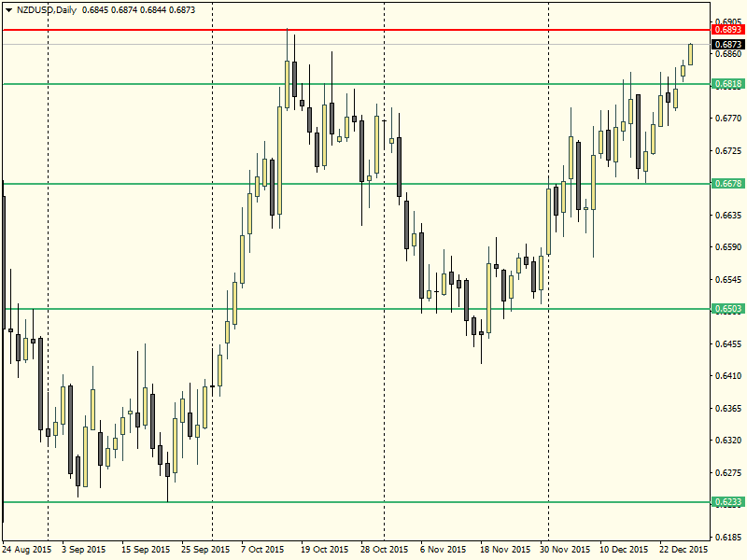Viewport: 747px width, 560px height.
Task: Click the NZDUSD,Daily chart title
Action: click(x=46, y=10)
